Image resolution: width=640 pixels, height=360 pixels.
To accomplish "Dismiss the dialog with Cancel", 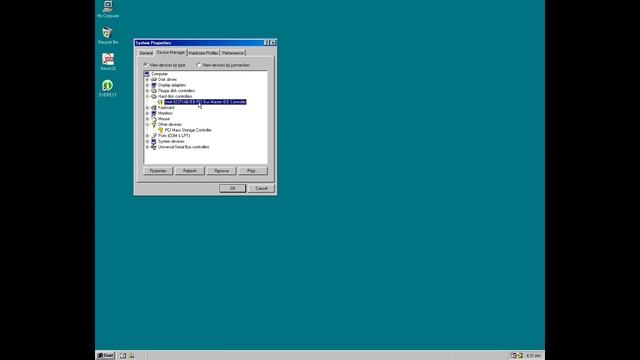I will point(261,189).
